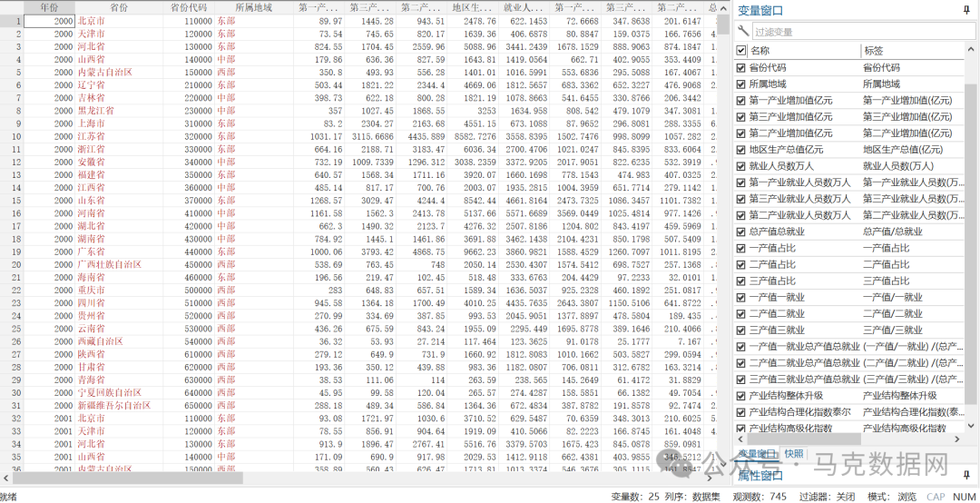
Task: Click the cell 西藏自治区 in row 26
Action: click(119, 341)
